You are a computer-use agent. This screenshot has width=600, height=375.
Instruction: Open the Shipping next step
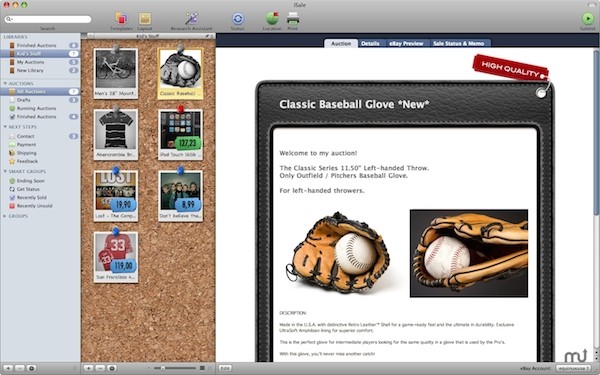coord(40,153)
